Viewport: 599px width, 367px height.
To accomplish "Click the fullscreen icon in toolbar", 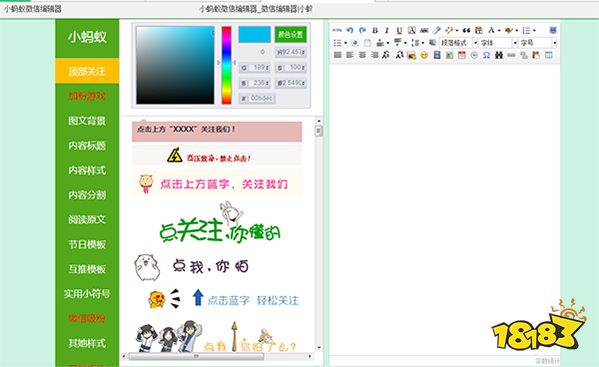I will [x=552, y=30].
